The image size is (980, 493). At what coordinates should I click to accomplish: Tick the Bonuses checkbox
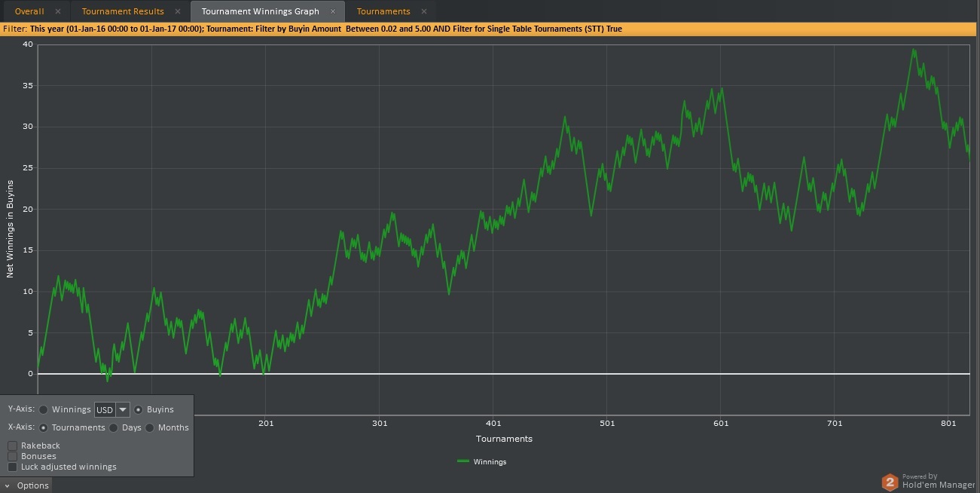[12, 456]
